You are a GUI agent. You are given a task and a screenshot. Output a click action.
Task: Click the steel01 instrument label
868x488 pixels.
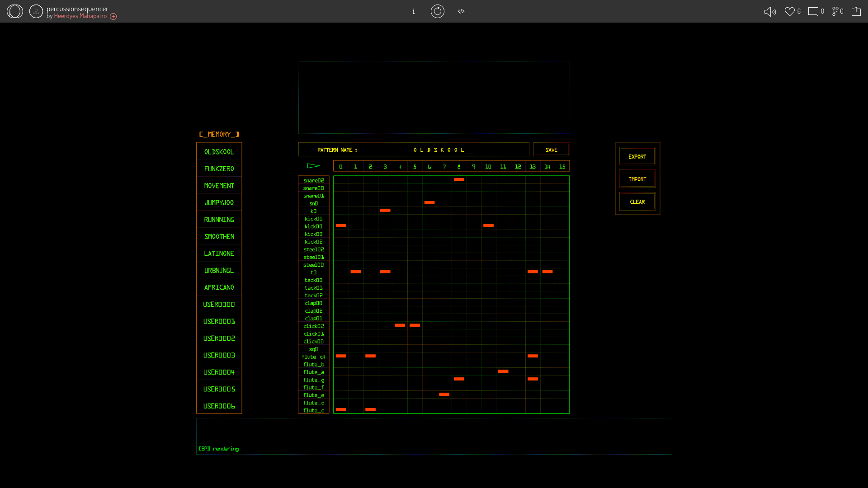coord(314,257)
